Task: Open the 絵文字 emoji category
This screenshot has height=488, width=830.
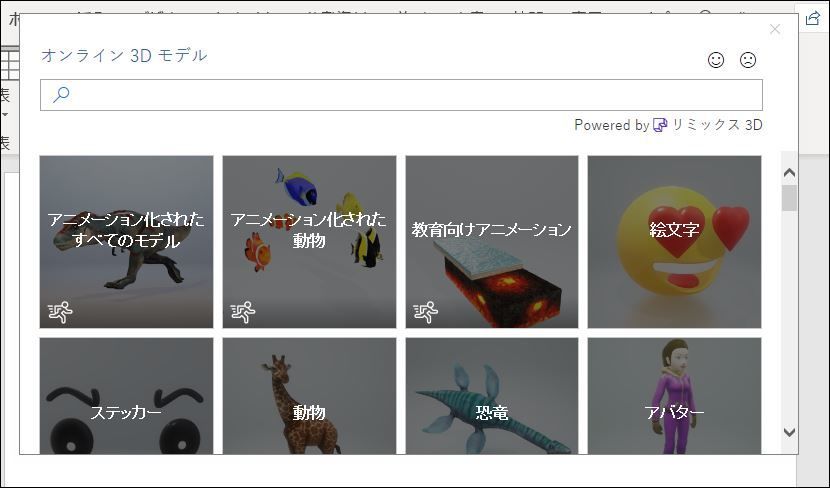Action: coord(674,242)
